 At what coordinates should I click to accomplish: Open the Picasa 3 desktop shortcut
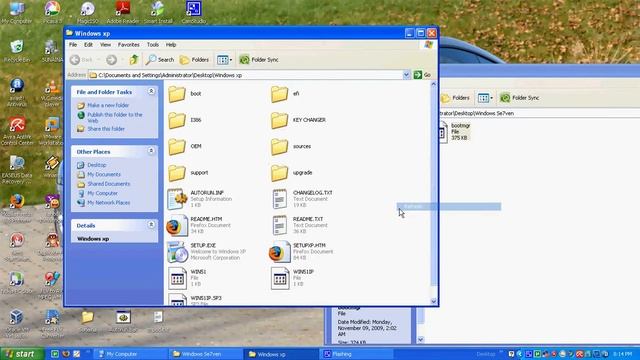pos(52,12)
